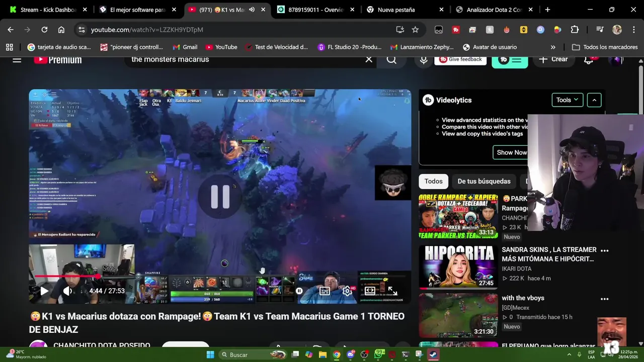
Task: Open the video settings gear
Action: (347, 291)
